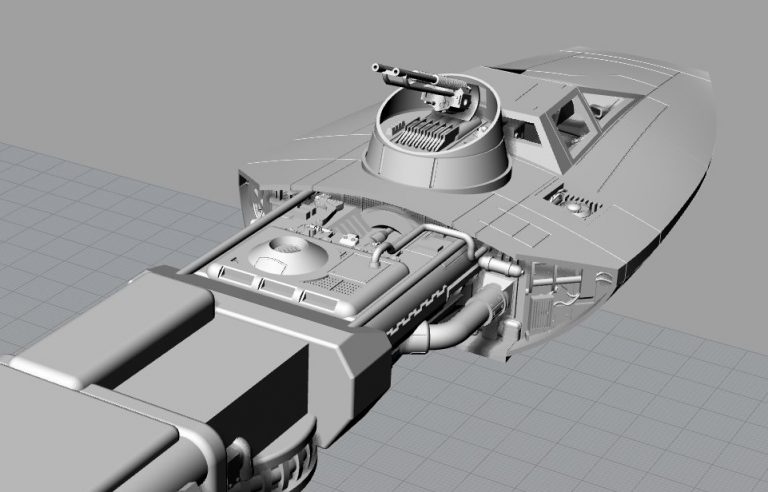Click the circular dome hatch on the engine deck

click(x=285, y=250)
